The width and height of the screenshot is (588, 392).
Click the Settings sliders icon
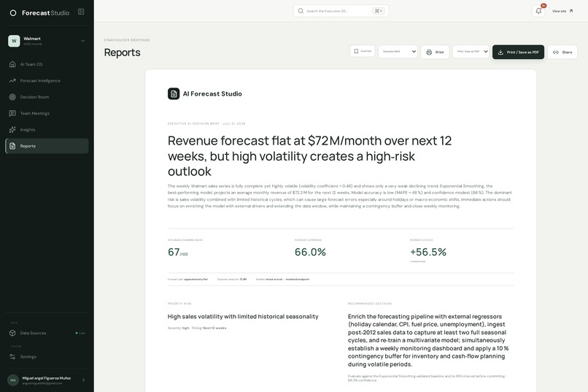(12, 357)
